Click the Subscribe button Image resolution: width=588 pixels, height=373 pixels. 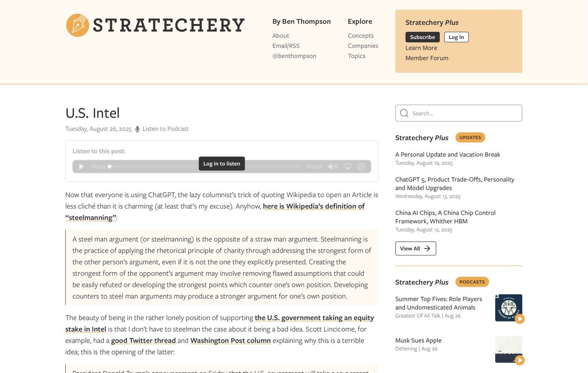click(x=422, y=37)
